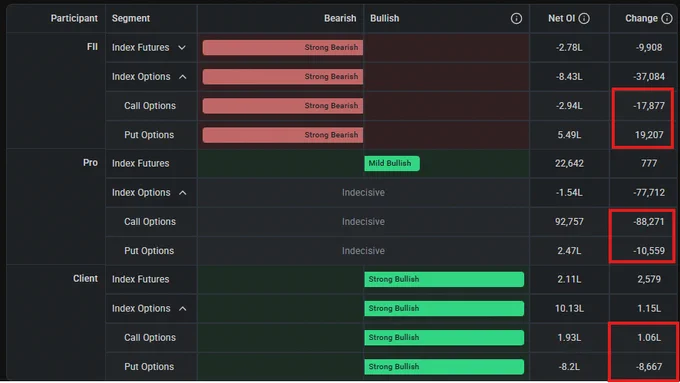The width and height of the screenshot is (680, 383).
Task: Select Net OI value -8.2L
Action: (569, 367)
